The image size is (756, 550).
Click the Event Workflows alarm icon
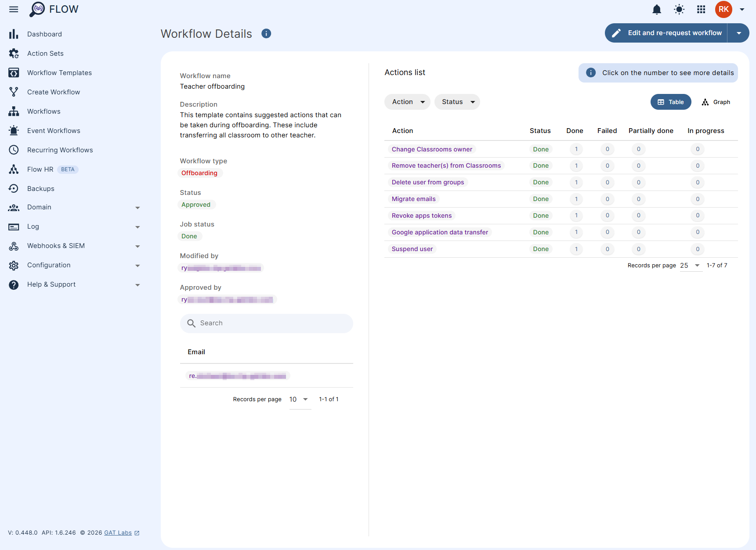coord(14,131)
